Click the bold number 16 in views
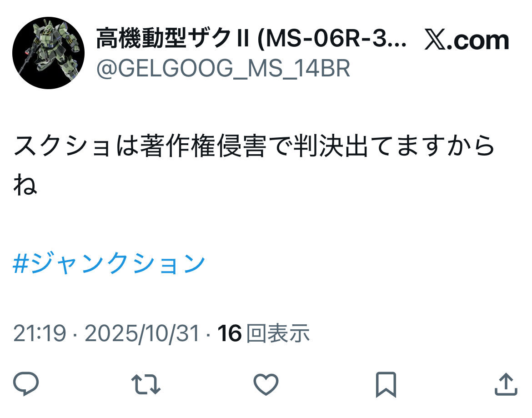The height and width of the screenshot is (418, 532). pos(230,333)
